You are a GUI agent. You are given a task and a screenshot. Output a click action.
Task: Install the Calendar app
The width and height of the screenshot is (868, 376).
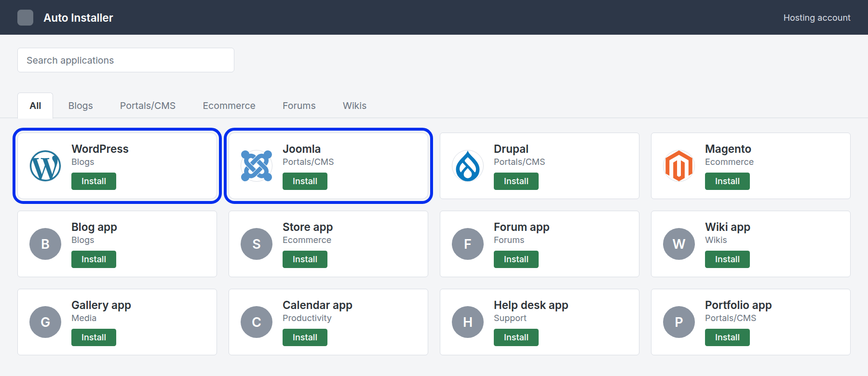coord(305,337)
